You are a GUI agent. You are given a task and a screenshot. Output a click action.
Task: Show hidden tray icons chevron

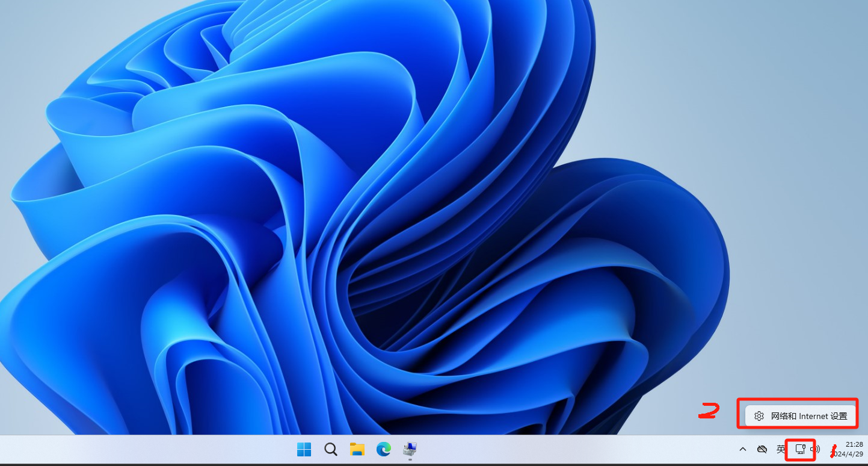pos(743,449)
